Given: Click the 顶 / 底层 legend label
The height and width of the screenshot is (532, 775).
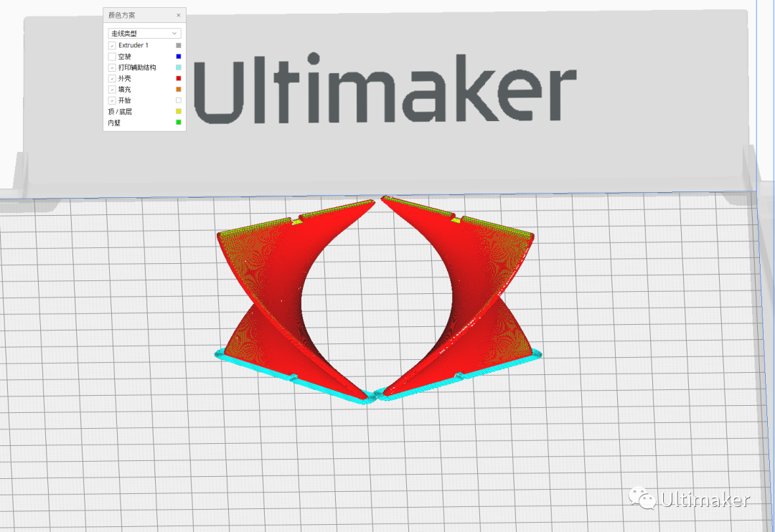Looking at the screenshot, I should (120, 112).
